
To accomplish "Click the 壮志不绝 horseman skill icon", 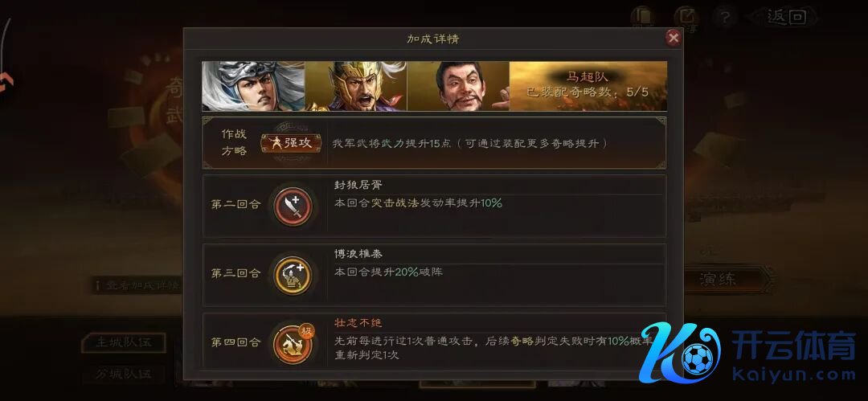I will coord(293,343).
